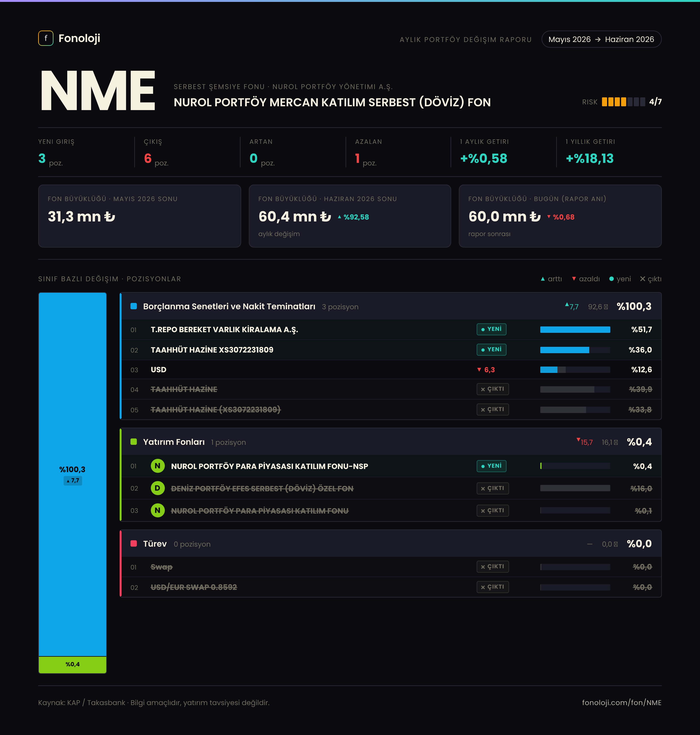Click the ▲7,7 badge in the allocation bar
Image resolution: width=700 pixels, height=735 pixels.
click(x=73, y=480)
